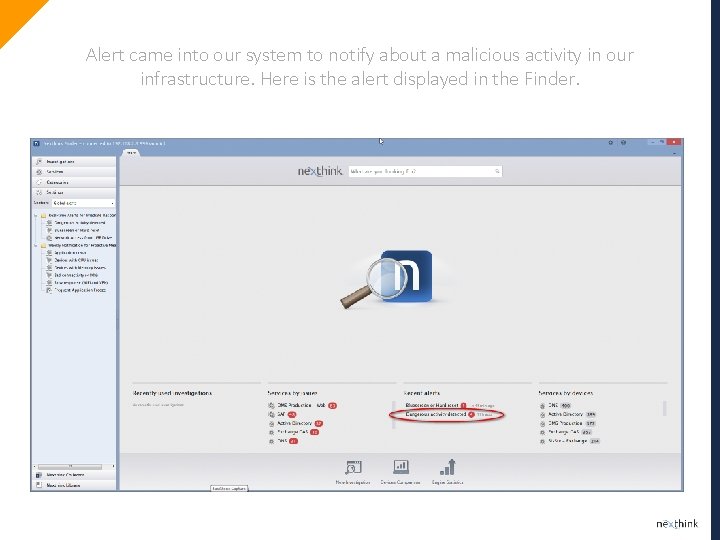The image size is (720, 540).
Task: Select Devices with Memory issues tree item
Action: (80, 268)
